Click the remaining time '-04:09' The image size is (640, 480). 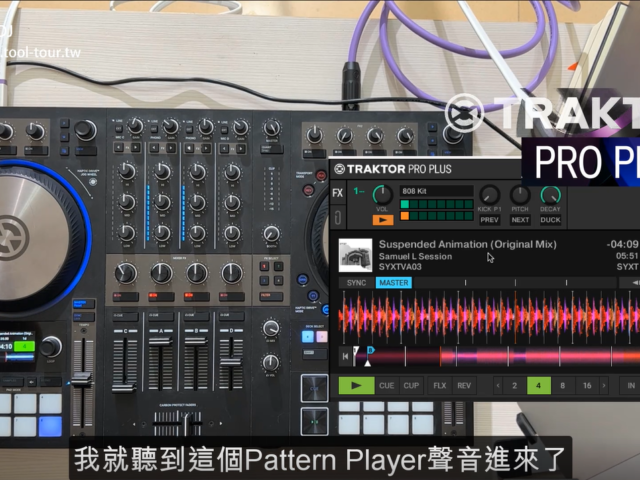coord(622,244)
